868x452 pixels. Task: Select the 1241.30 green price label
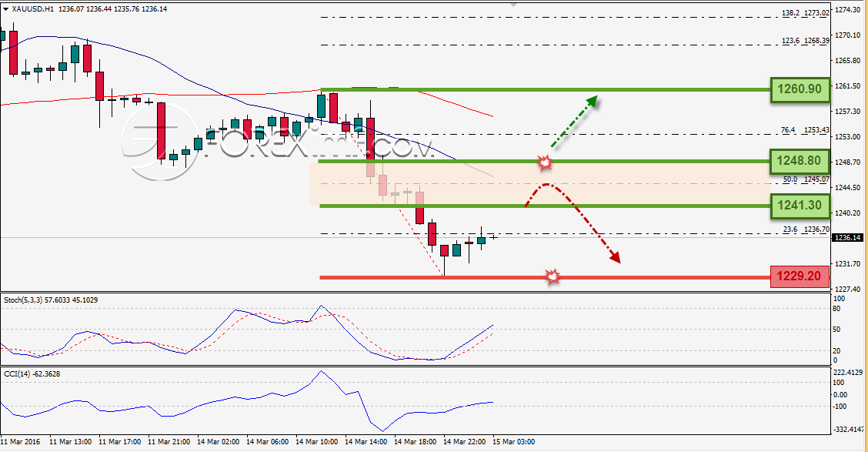click(800, 206)
